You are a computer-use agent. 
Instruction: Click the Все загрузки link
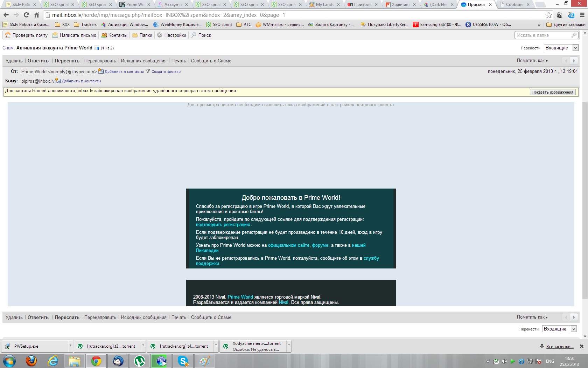point(560,347)
